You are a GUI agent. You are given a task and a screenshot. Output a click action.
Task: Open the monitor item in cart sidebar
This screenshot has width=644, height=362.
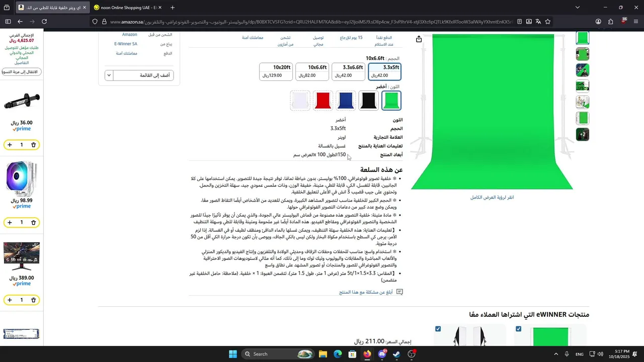tap(22, 256)
